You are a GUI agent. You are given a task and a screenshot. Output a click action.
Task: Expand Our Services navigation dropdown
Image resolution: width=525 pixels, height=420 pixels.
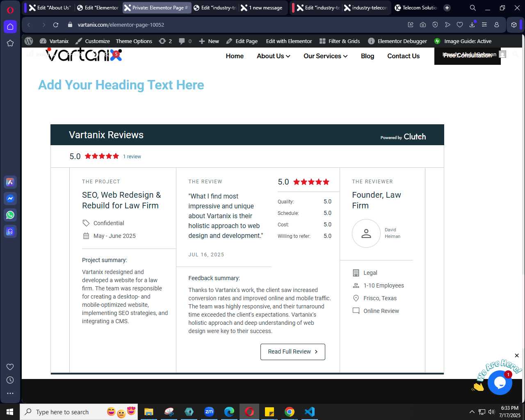click(x=326, y=56)
